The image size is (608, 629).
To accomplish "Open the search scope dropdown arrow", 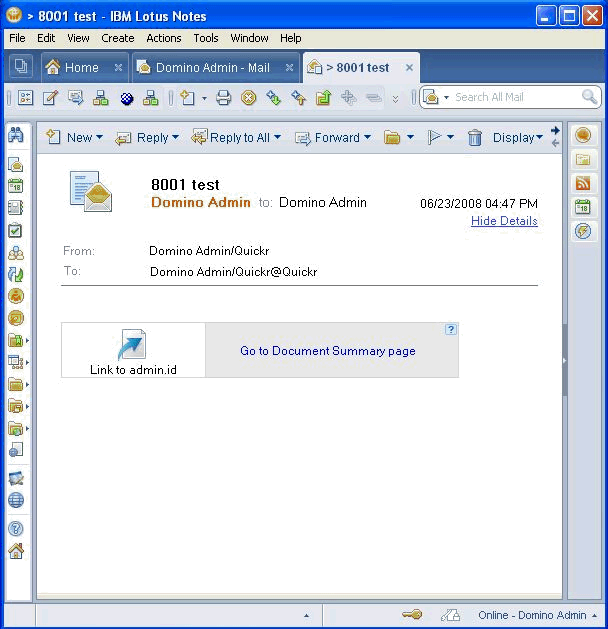I will 446,97.
